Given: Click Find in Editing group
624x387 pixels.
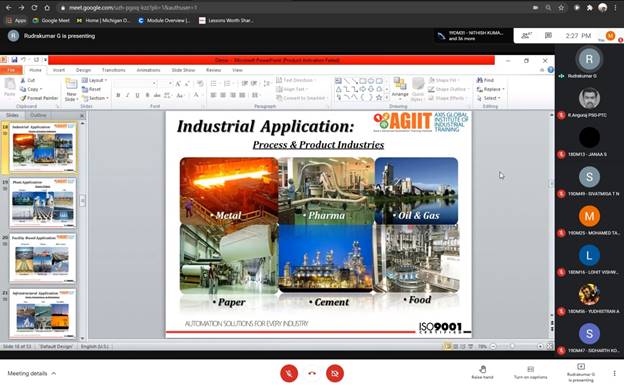Looking at the screenshot, I should (x=485, y=80).
